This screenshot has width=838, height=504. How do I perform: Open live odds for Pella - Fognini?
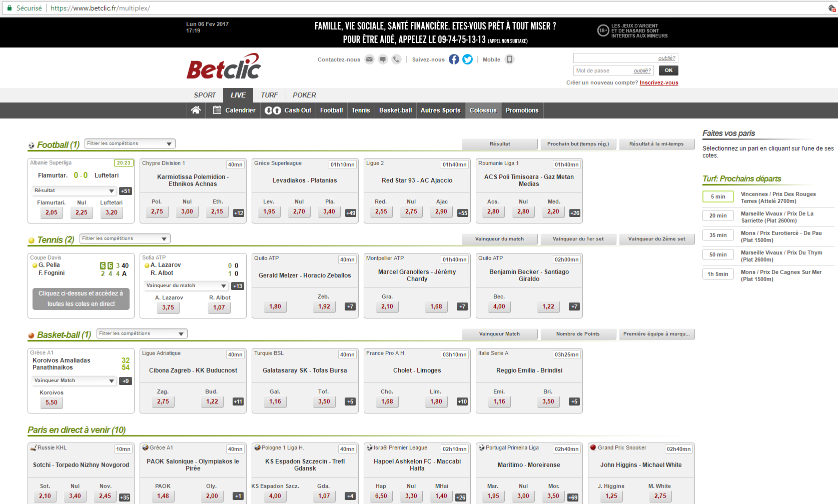[x=81, y=298]
